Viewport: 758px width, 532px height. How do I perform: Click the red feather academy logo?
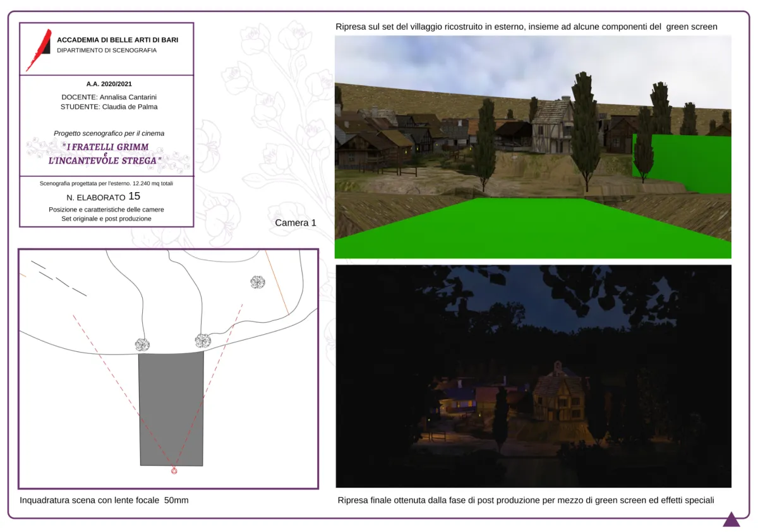tap(39, 49)
